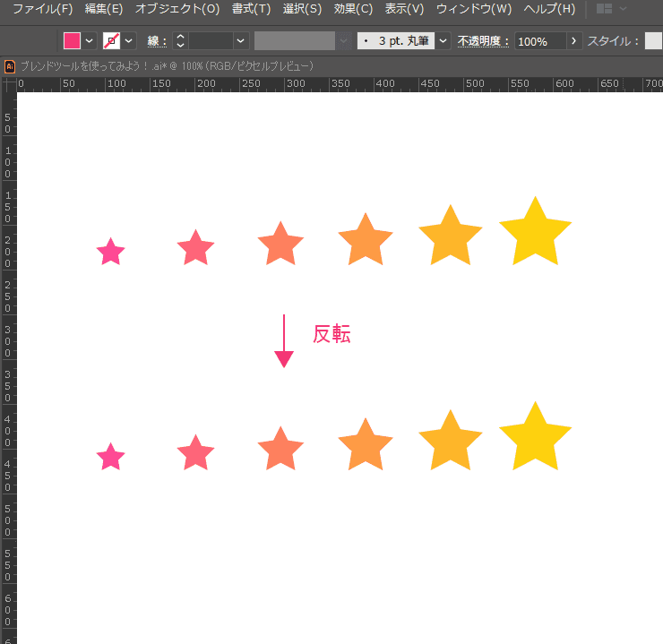Click the opacity 100% input field
Image resolution: width=663 pixels, height=644 pixels.
[x=539, y=41]
